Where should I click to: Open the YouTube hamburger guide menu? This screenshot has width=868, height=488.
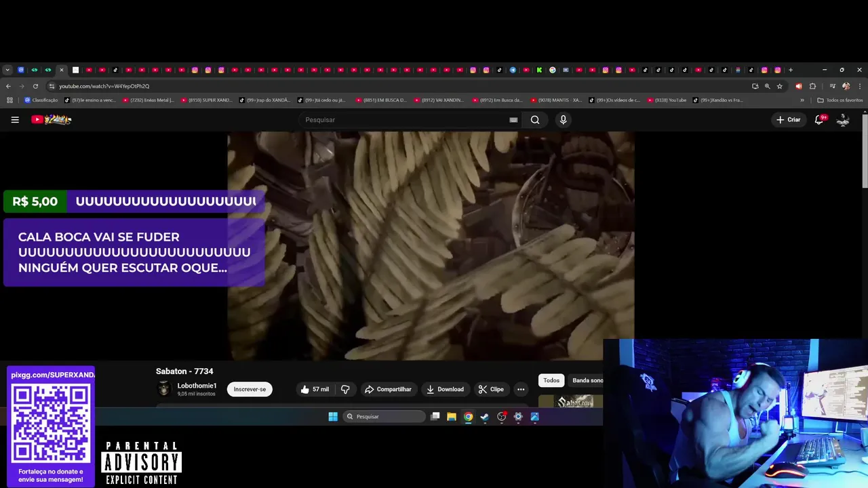[15, 120]
